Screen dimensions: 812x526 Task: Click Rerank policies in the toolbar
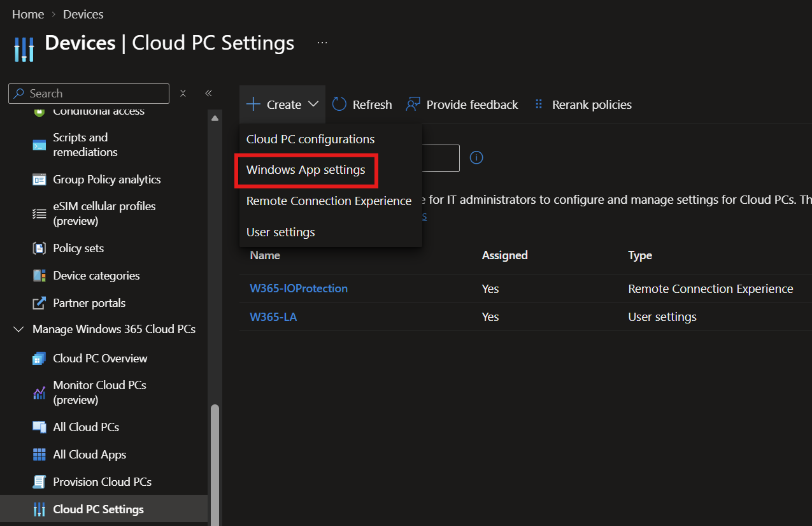(x=583, y=104)
